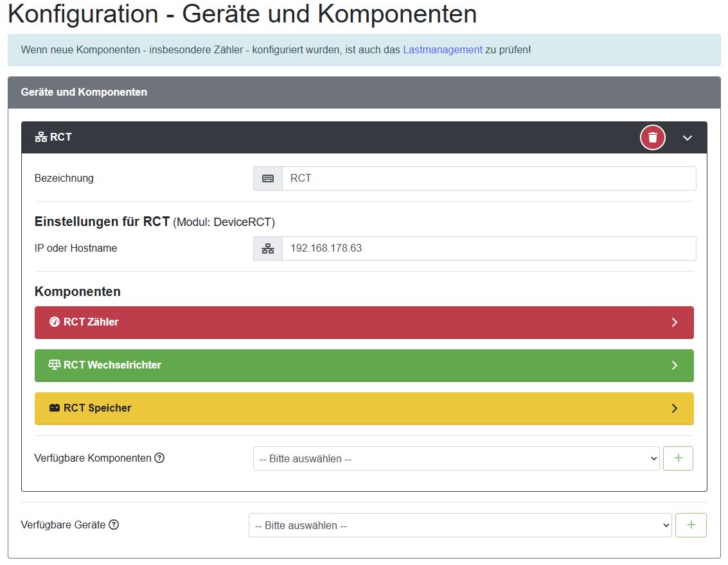Click the Komponenten section heading

78,291
